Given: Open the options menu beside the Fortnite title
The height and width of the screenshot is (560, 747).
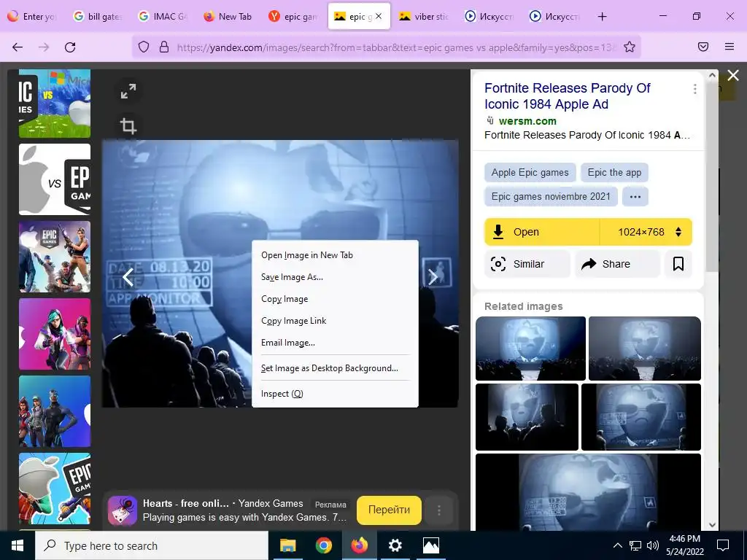Looking at the screenshot, I should tap(695, 89).
